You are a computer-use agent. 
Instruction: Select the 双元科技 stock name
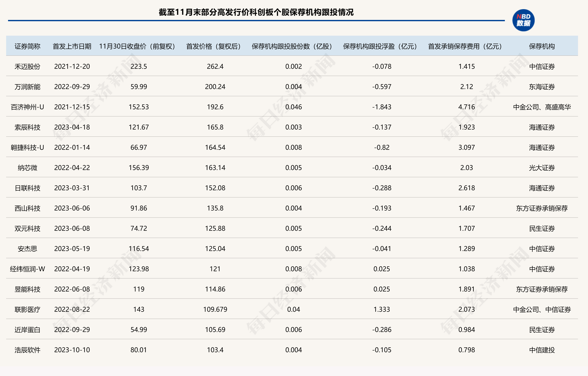(x=27, y=228)
